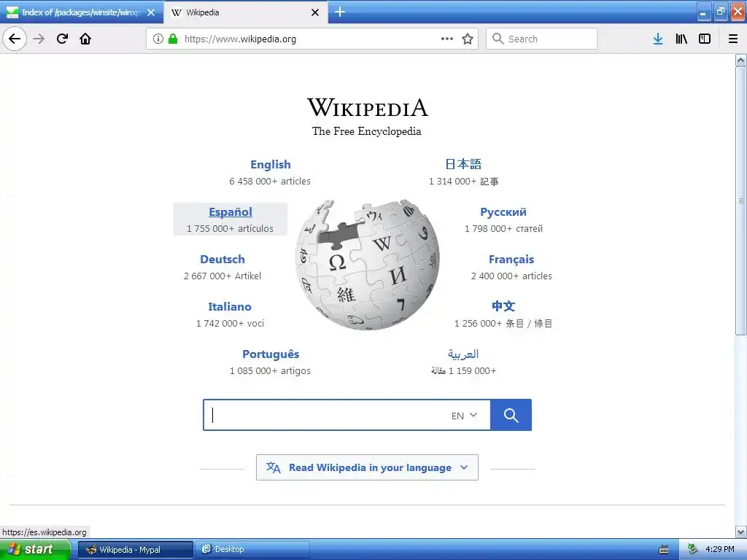The width and height of the screenshot is (747, 560).
Task: Click the blue magnifier search button on Wikipedia
Action: tap(511, 415)
